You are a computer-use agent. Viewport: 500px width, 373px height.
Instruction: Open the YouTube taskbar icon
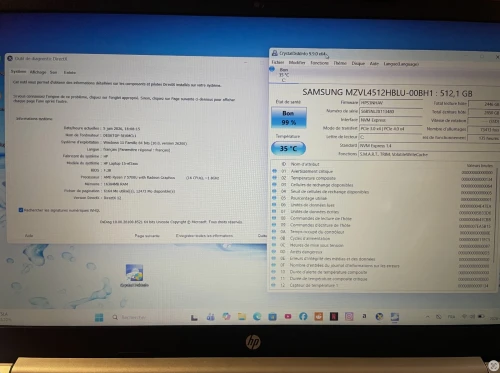point(288,316)
